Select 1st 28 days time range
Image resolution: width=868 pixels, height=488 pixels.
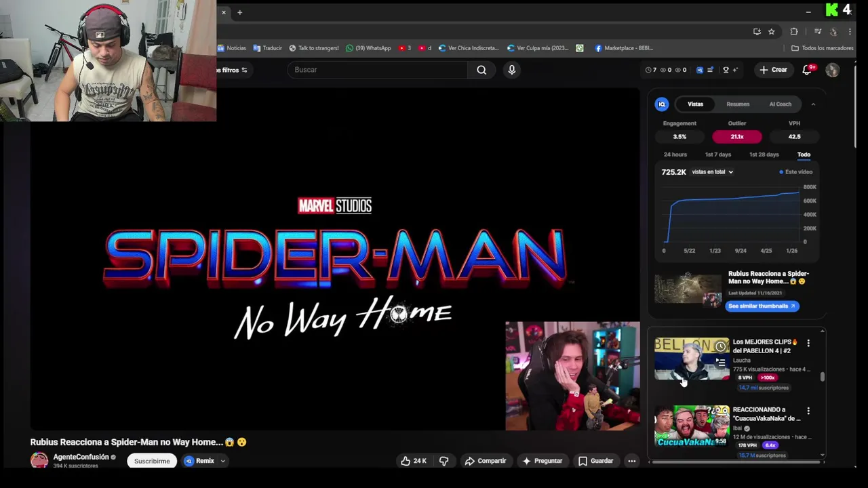tap(764, 155)
